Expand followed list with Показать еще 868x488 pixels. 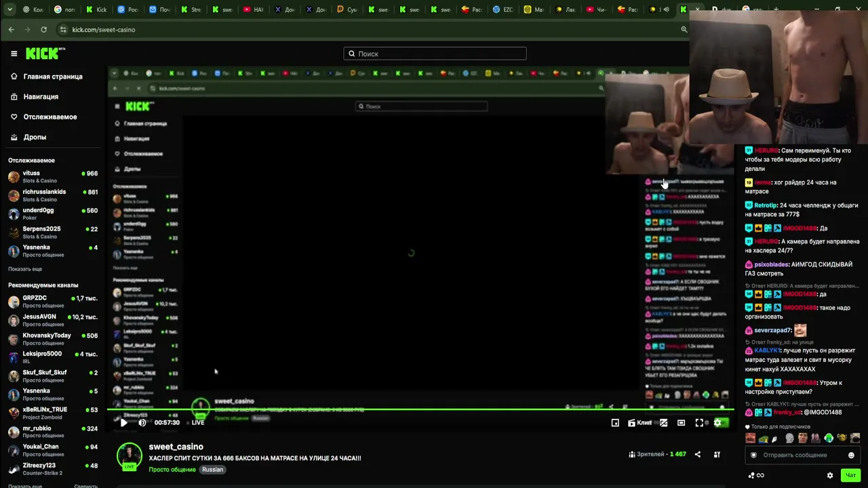click(25, 269)
